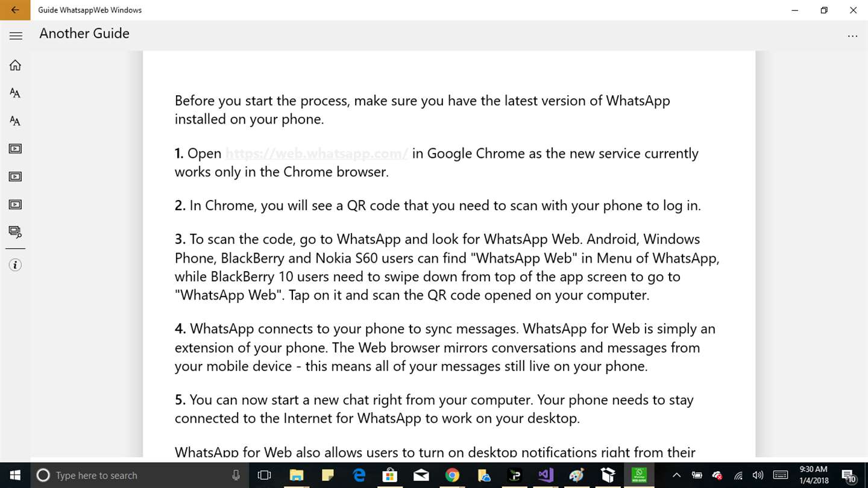The image size is (868, 488).
Task: Open the three-dot more options menu
Action: click(852, 36)
